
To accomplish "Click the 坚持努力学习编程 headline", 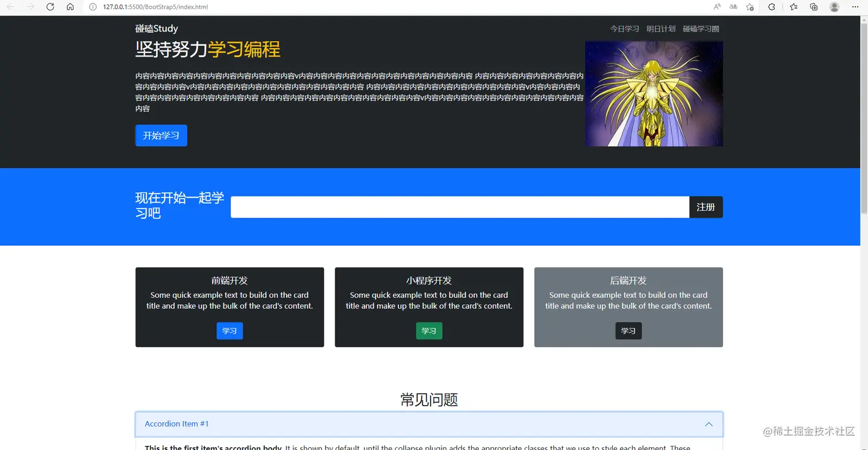I will pos(208,50).
